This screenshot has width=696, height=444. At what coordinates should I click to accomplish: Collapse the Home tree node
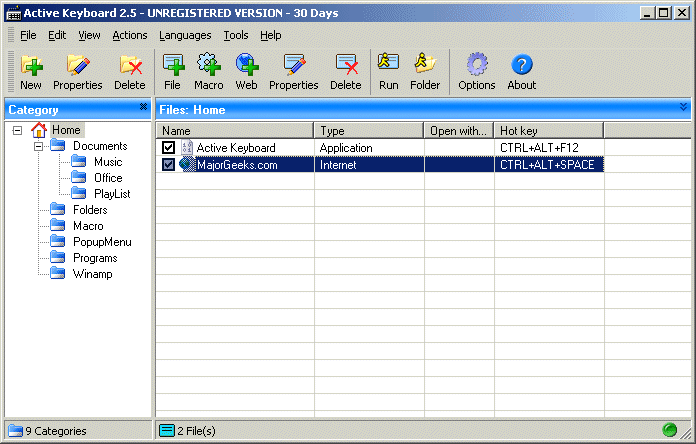[17, 130]
